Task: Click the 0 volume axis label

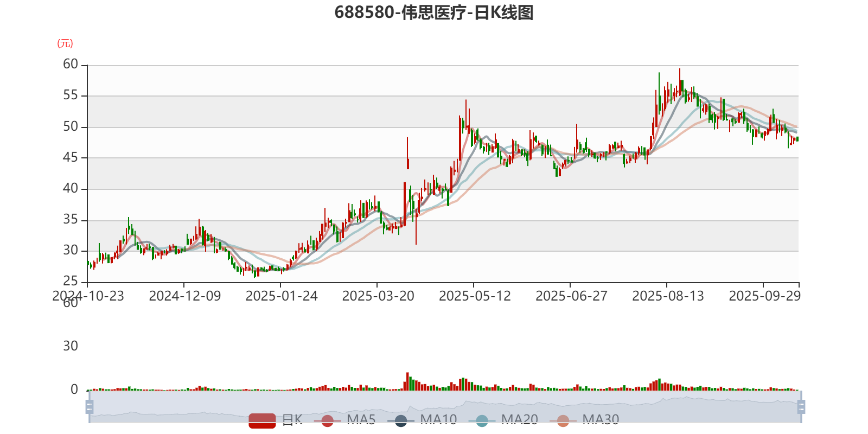Action: click(x=74, y=390)
